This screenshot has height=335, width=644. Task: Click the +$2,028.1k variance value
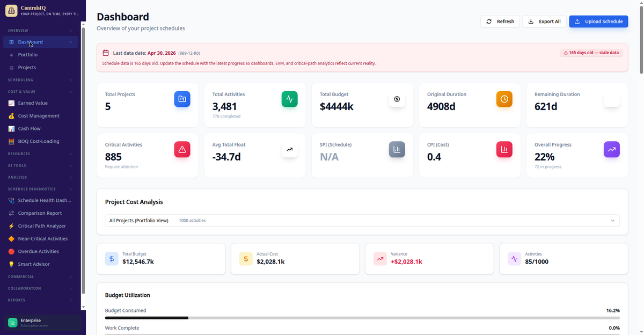pos(406,262)
